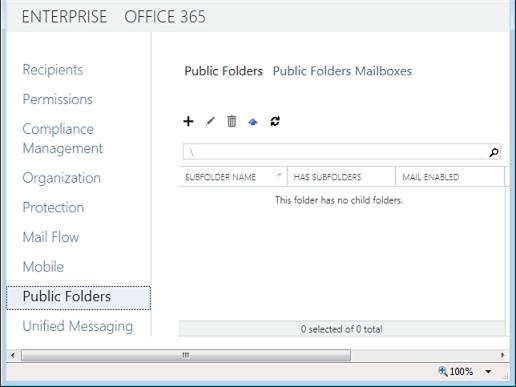The width and height of the screenshot is (516, 387).
Task: Click the Mail Enabled column header
Action: tap(450, 177)
